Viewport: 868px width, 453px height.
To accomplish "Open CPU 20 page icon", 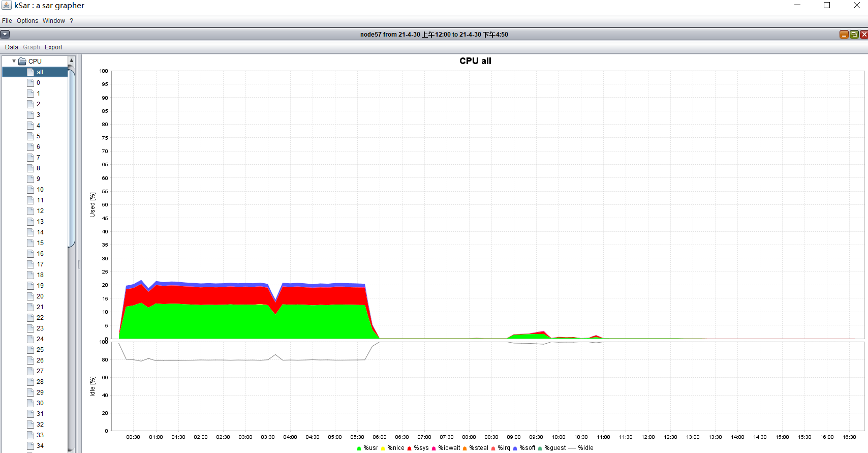I will 30,296.
